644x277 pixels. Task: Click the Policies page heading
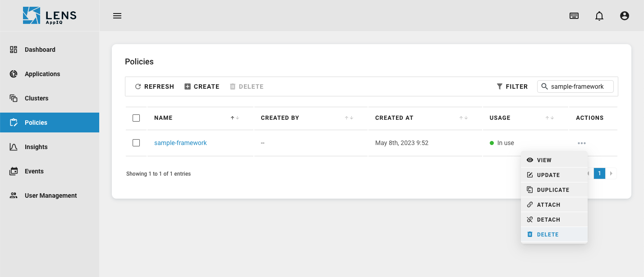tap(139, 62)
